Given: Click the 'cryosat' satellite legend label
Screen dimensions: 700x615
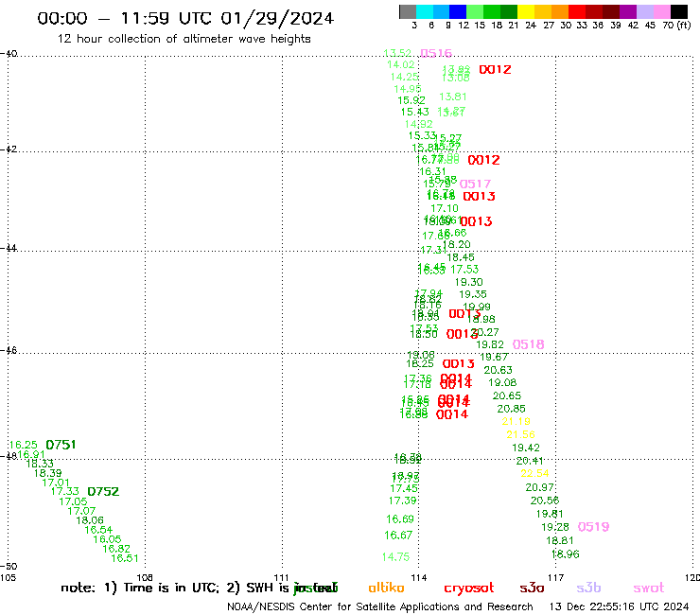Looking at the screenshot, I should click(x=469, y=589).
